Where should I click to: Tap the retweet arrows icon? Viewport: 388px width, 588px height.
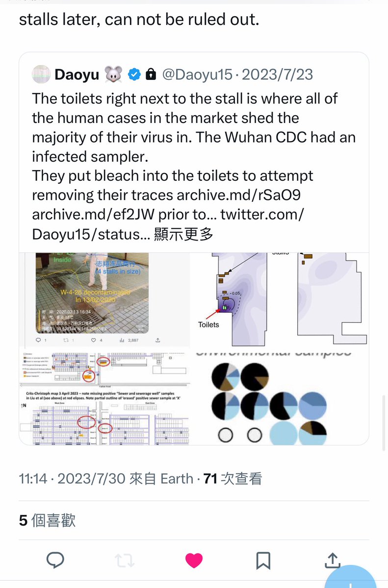tap(125, 560)
